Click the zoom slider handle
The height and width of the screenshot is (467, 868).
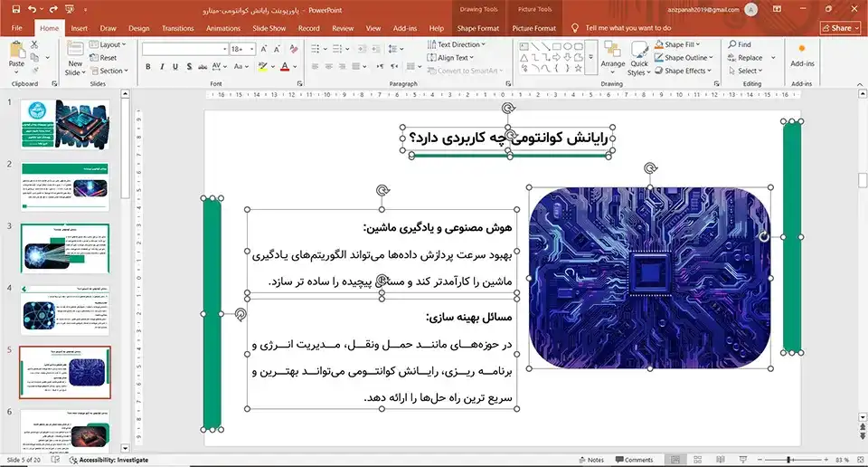click(x=788, y=460)
